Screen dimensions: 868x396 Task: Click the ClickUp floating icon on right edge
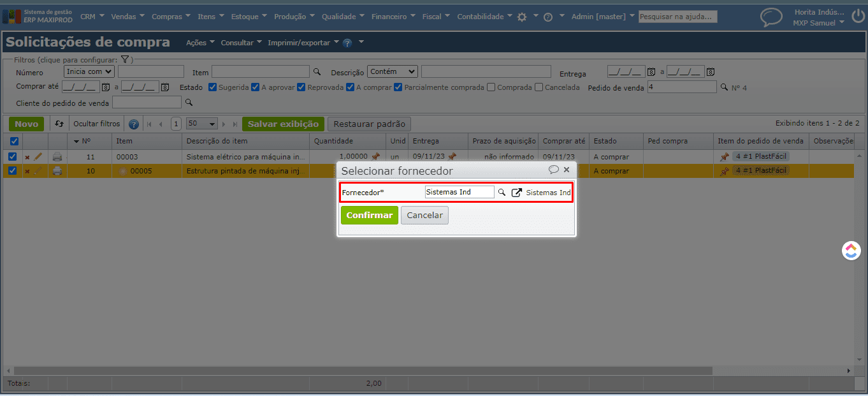click(x=851, y=251)
